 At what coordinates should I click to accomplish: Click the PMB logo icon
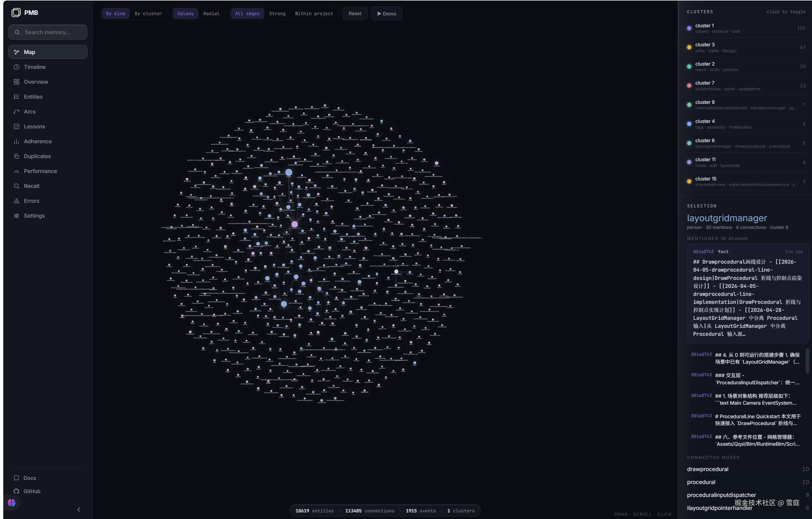(16, 12)
